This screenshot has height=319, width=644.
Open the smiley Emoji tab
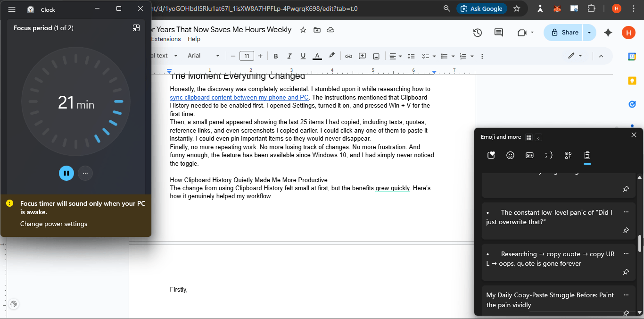pos(510,155)
